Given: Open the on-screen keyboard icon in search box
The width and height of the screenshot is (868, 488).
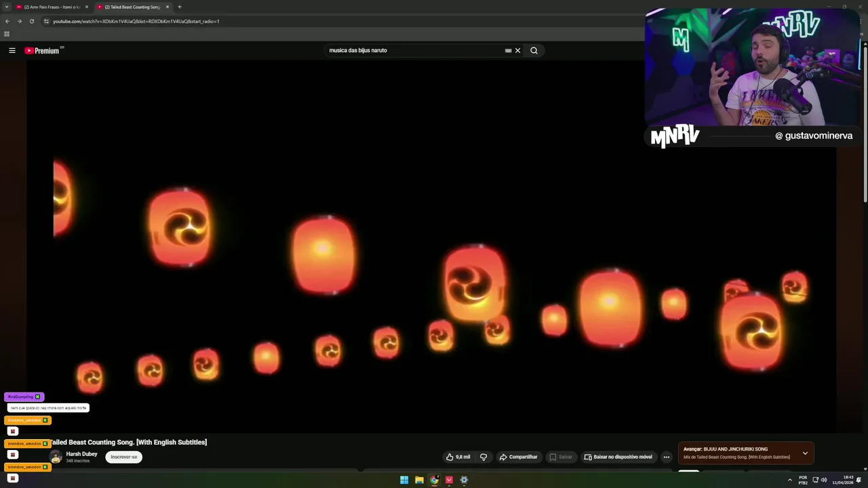Looking at the screenshot, I should coord(508,50).
